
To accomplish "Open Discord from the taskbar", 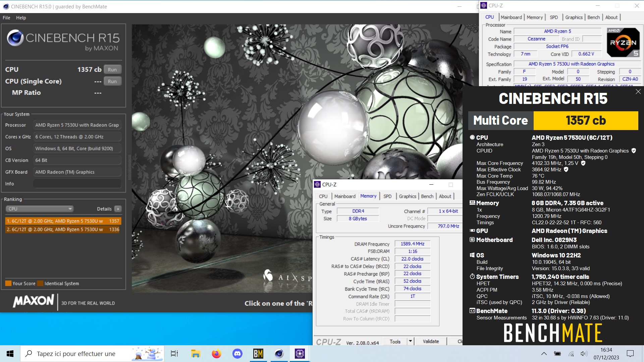I will tap(237, 354).
